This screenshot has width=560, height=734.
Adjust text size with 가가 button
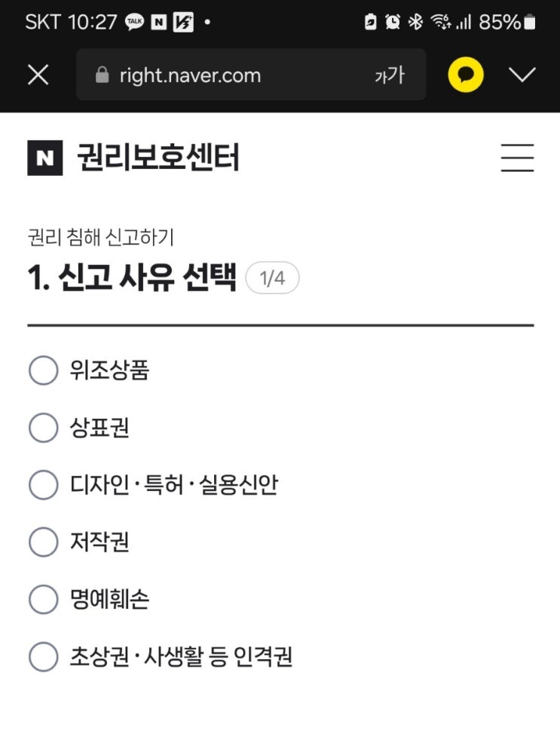[x=390, y=75]
